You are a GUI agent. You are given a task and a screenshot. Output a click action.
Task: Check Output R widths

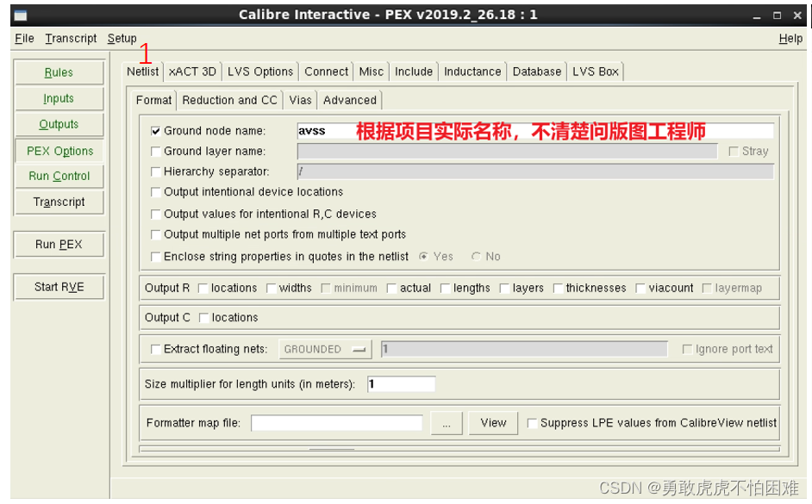(x=271, y=289)
